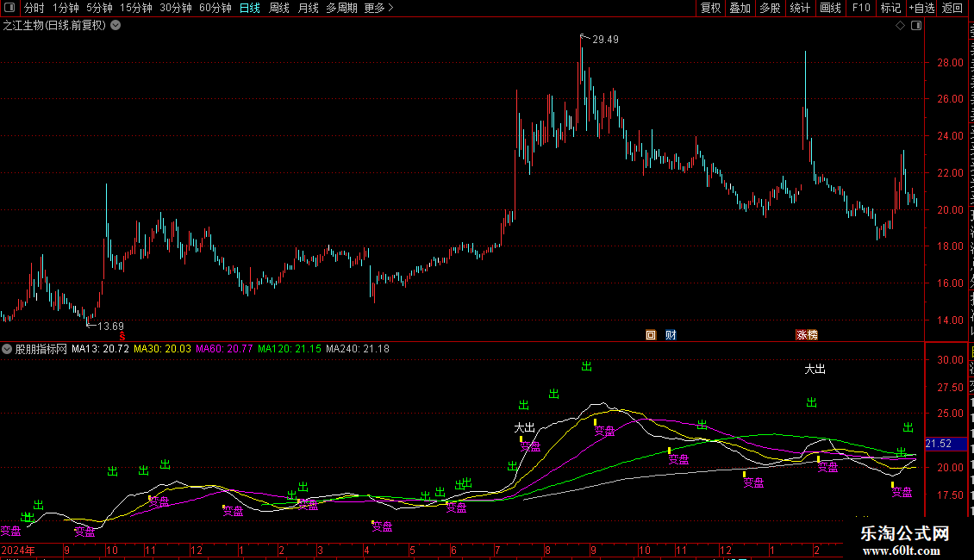The image size is (974, 560).
Task: Click the red S marker below chart
Action: point(122,337)
